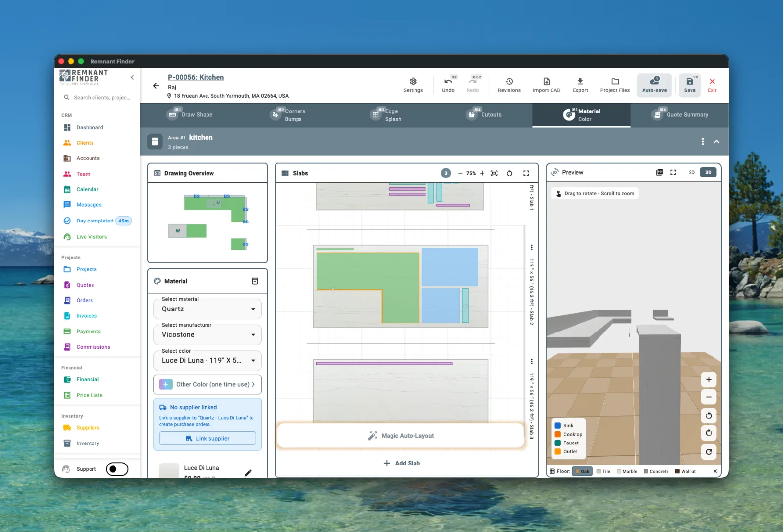Viewport: 783px width, 532px height.
Task: Expand Slabs panel to fullscreen
Action: (x=526, y=173)
